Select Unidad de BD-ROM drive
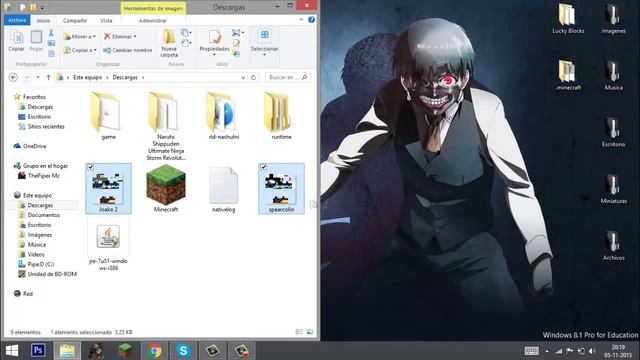 tap(52, 274)
